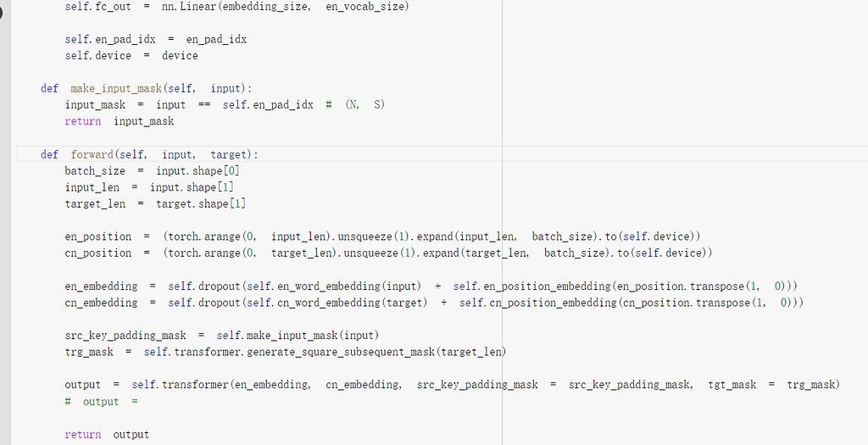This screenshot has width=868, height=445.
Task: Click "self.cn_position_embedding" call
Action: (x=538, y=303)
